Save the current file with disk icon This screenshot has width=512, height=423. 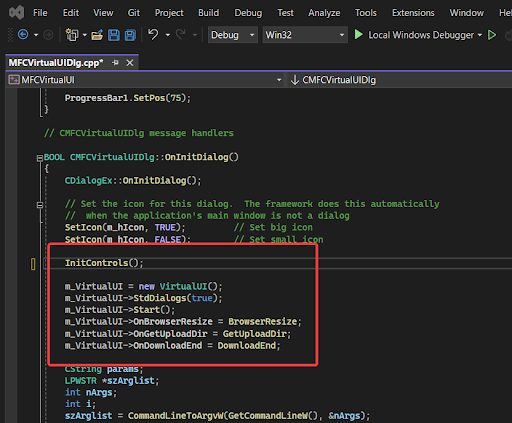pyautogui.click(x=114, y=35)
